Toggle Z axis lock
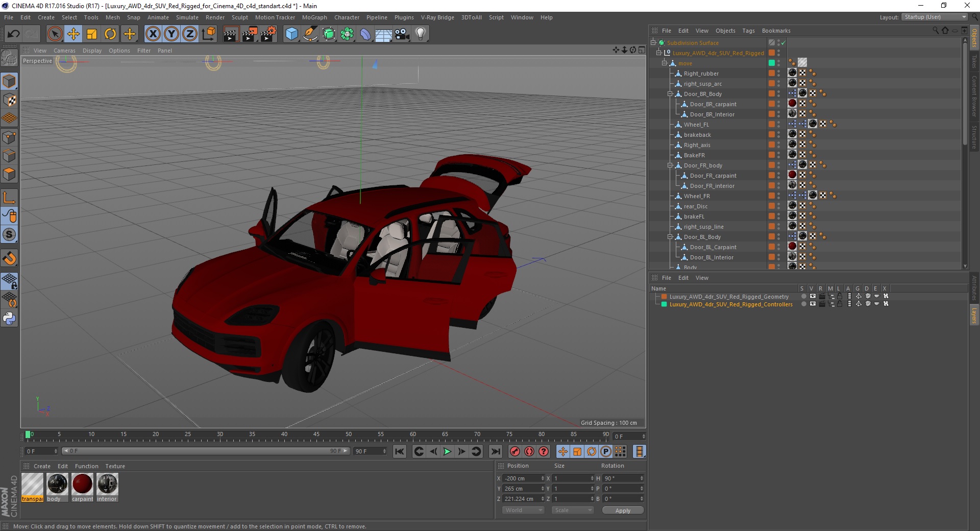Viewport: 980px width, 531px height. pos(190,34)
